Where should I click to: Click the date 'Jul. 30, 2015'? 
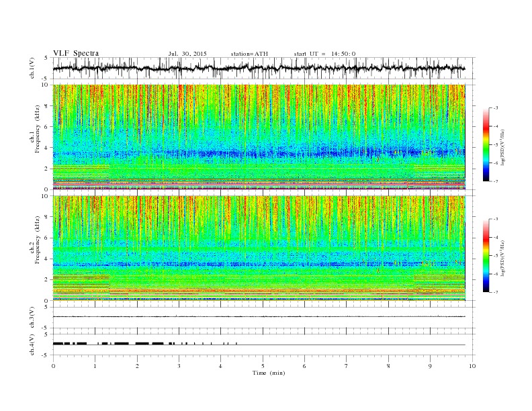[187, 54]
